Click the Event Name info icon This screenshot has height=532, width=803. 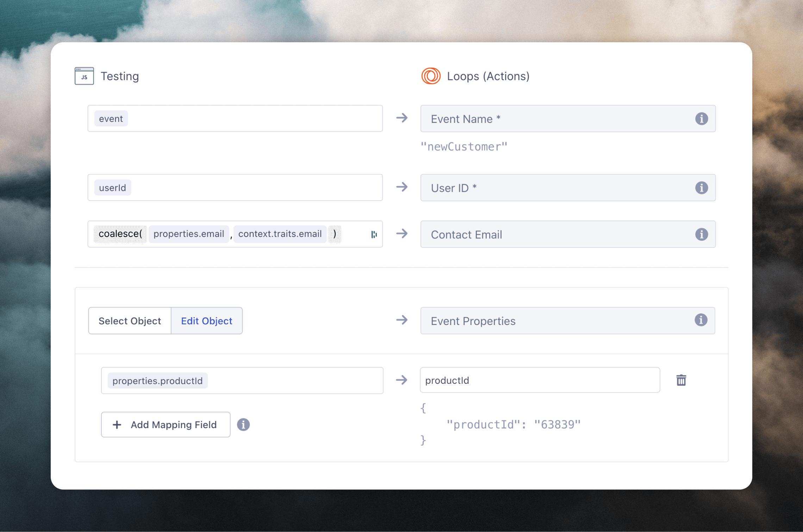pyautogui.click(x=701, y=119)
